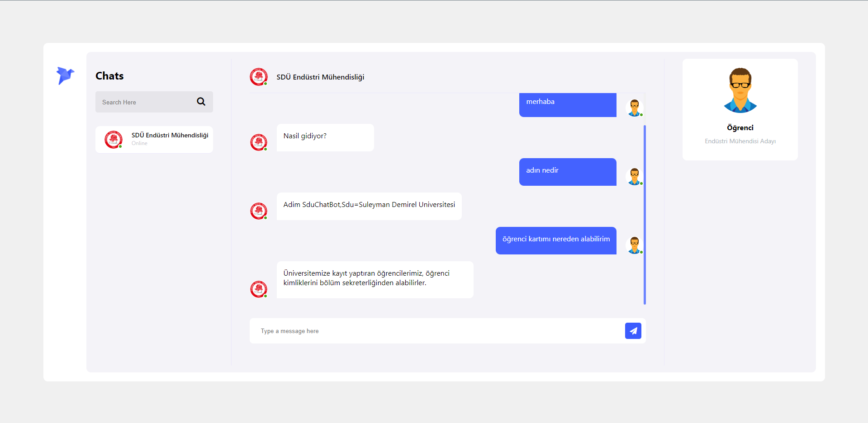Click user avatar beside "merhaba" message
This screenshot has width=868, height=423.
pos(635,108)
